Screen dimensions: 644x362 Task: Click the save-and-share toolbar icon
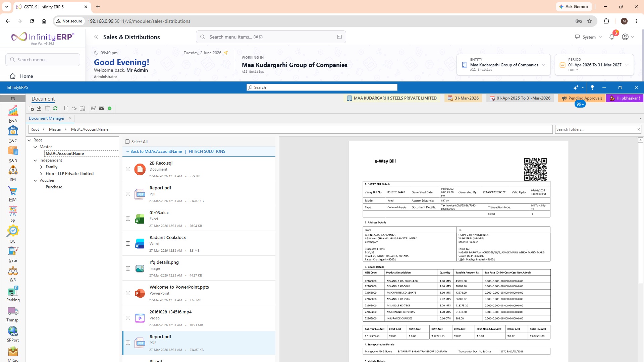tap(93, 108)
